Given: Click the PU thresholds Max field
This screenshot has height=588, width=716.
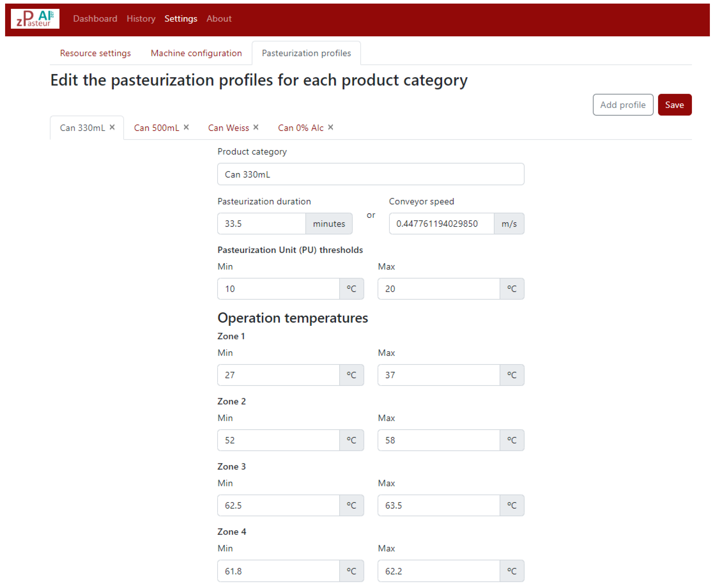Looking at the screenshot, I should [438, 289].
